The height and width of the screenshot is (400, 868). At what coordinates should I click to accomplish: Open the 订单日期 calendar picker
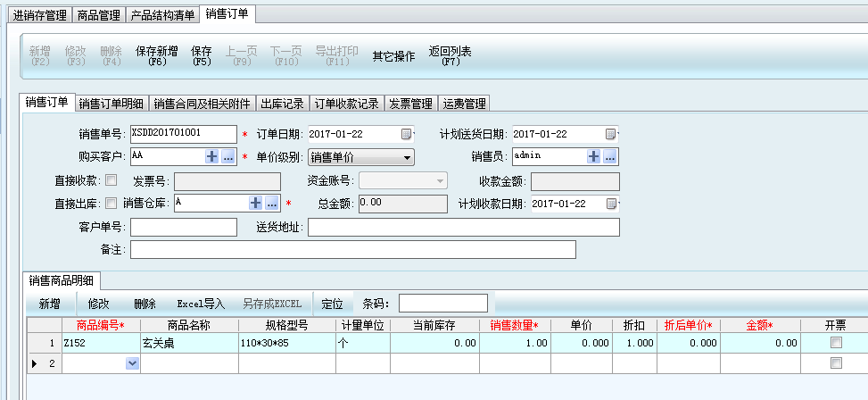point(407,134)
